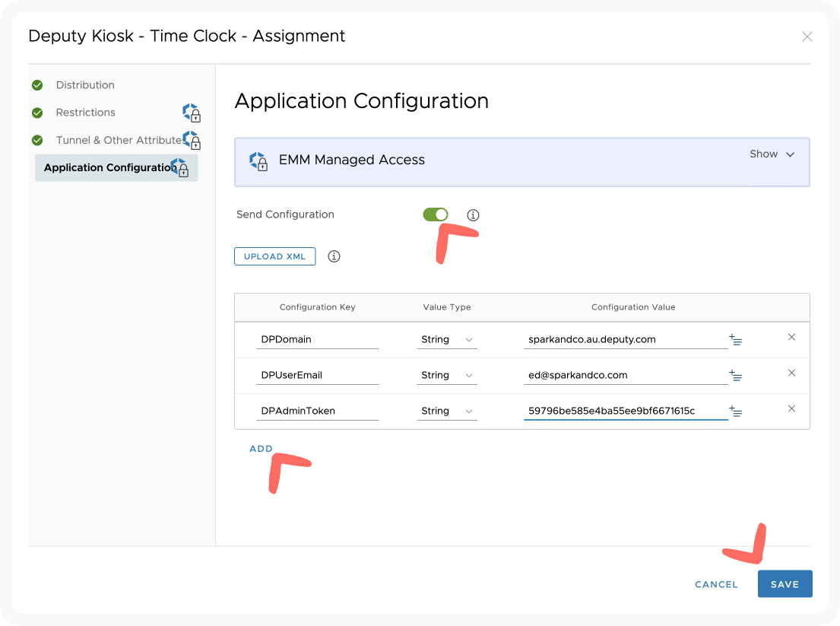Click Tunnel & Other Attributes lock icon
This screenshot has width=840, height=626.
pyautogui.click(x=192, y=140)
